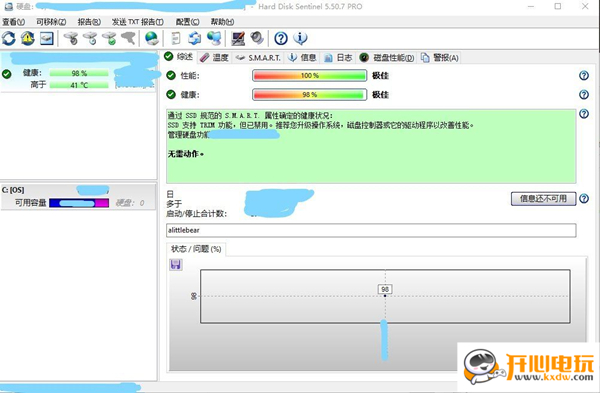Click the globe with monitor network icon
Screen dimensions: 600x393
point(214,38)
